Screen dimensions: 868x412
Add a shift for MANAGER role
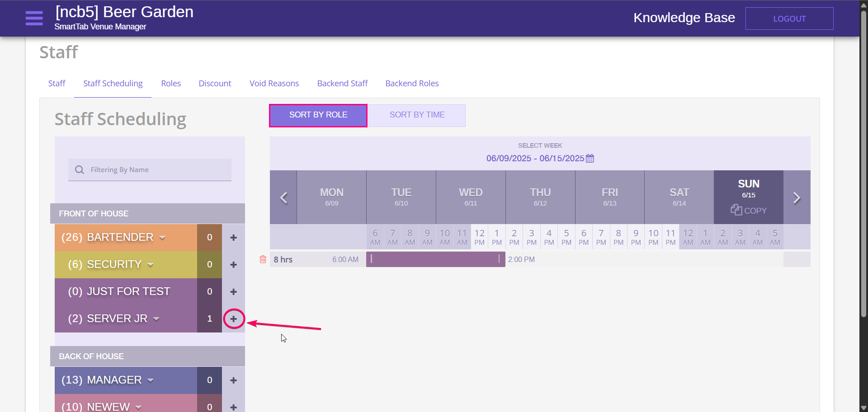point(233,380)
